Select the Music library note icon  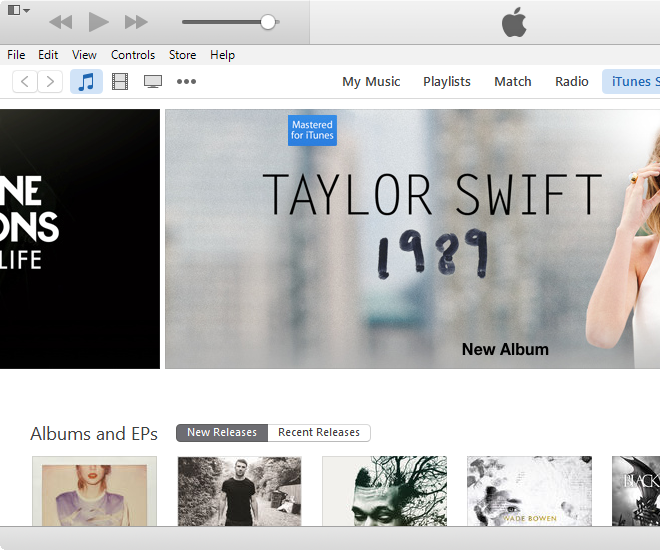click(x=86, y=81)
